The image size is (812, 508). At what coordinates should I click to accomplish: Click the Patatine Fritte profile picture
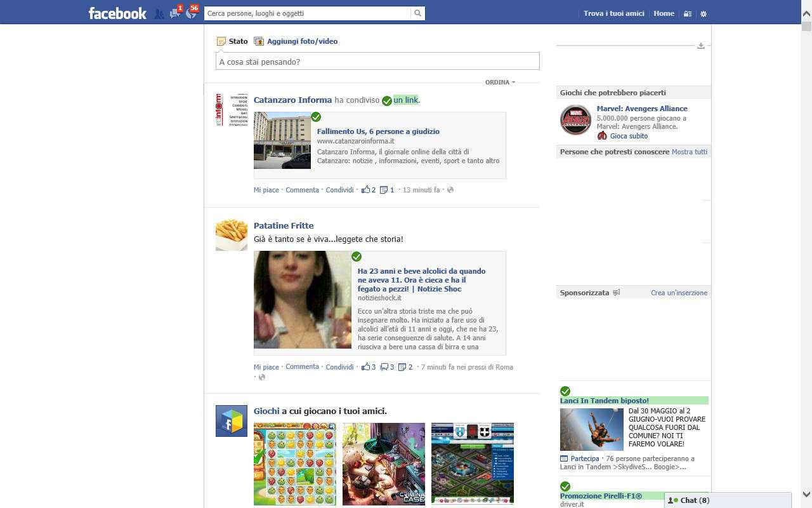[232, 235]
